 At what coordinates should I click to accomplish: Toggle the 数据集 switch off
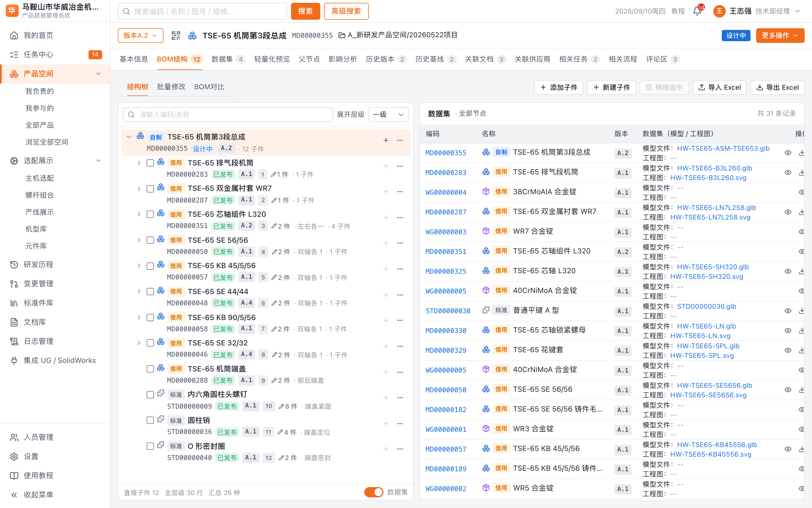[374, 492]
